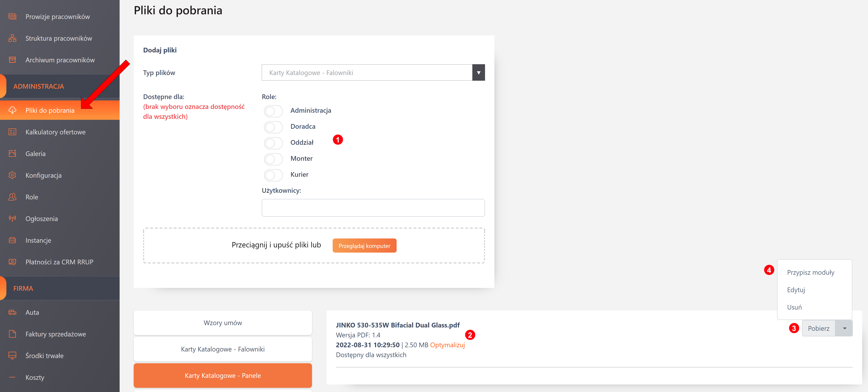Screen dimensions: 868x392
Task: Click the Struktura pracowników hierarchy icon
Action: click(13, 38)
